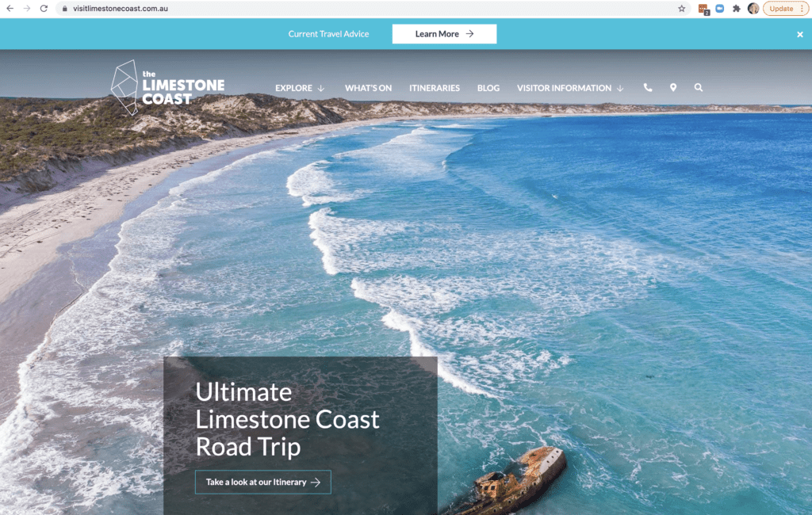This screenshot has height=515, width=812.
Task: Open the site search magnifier icon
Action: (x=699, y=87)
